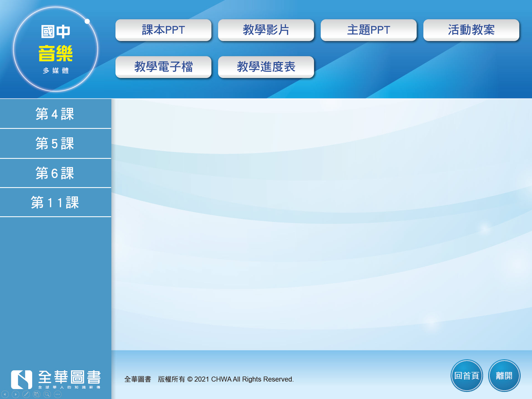The height and width of the screenshot is (399, 532).
Task: Go to the previous slide arrow icon
Action: pos(5,394)
